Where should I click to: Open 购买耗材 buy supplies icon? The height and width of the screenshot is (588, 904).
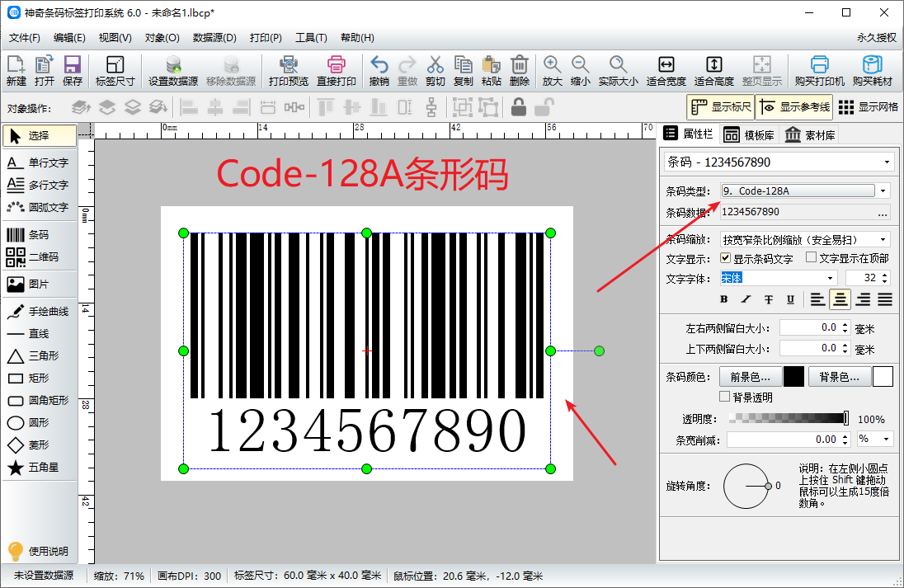(873, 70)
